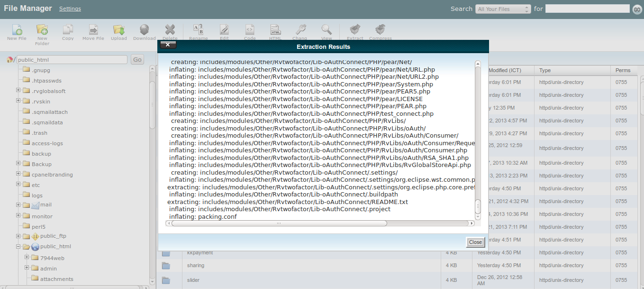Click the Delete toolbar icon
The image size is (644, 289).
170,30
